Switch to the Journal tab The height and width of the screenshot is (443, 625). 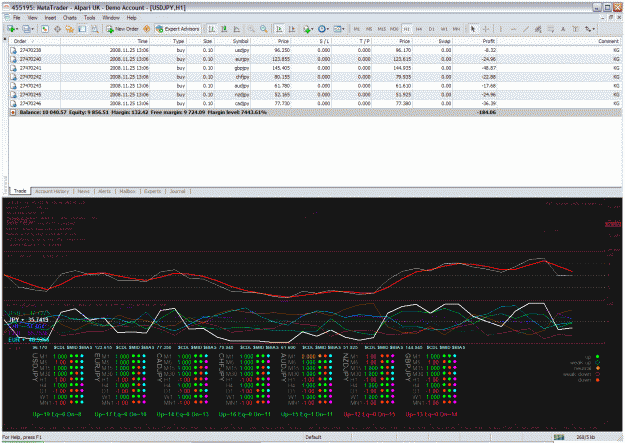coord(177,191)
